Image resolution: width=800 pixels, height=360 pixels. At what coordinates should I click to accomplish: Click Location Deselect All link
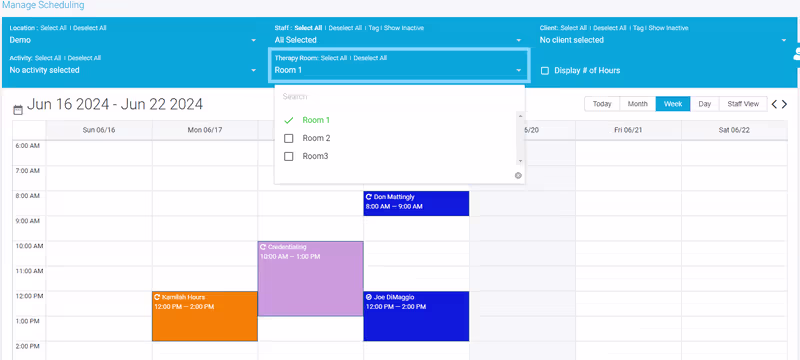[90, 28]
